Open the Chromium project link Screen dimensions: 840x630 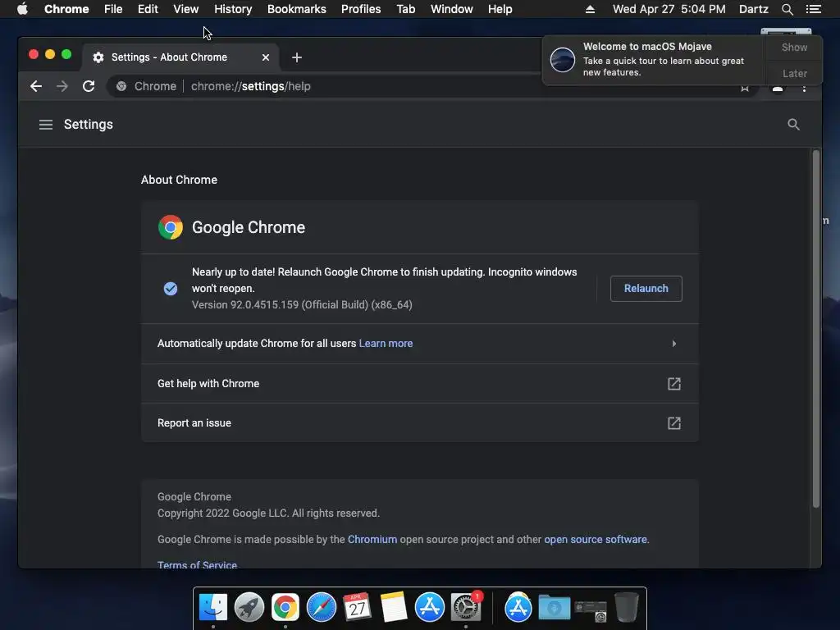(372, 540)
